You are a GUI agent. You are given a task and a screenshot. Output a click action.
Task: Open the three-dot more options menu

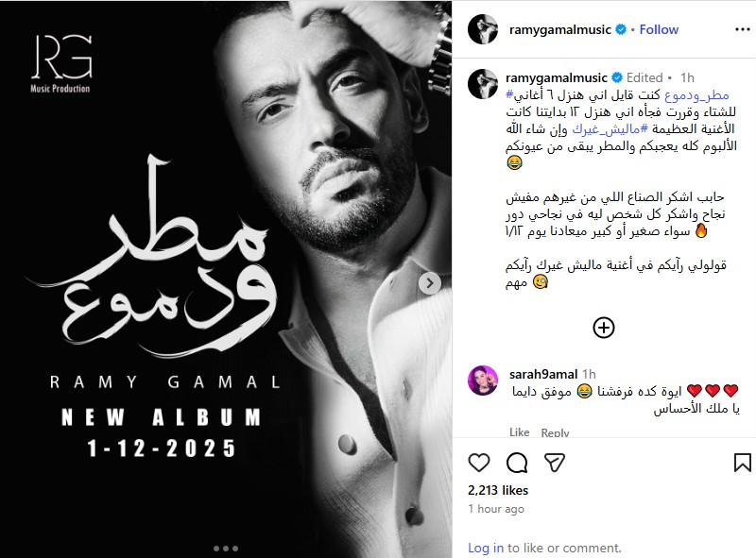[x=742, y=30]
